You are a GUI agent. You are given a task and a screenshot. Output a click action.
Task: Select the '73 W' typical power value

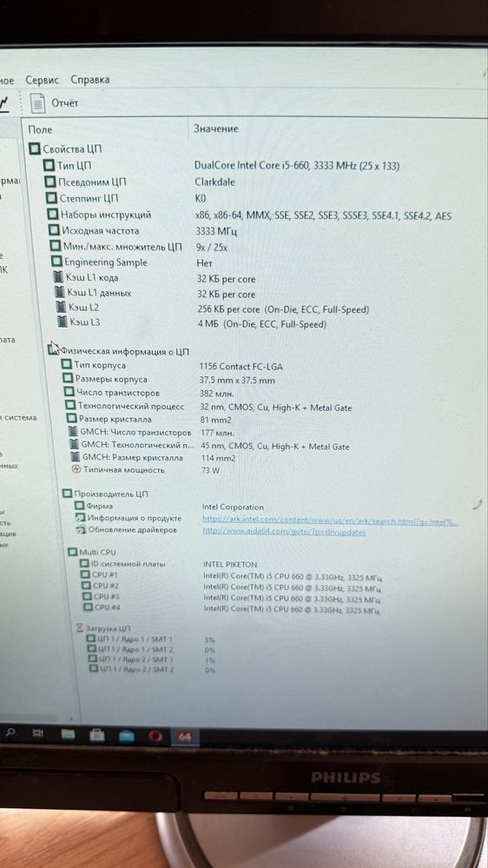click(x=211, y=471)
